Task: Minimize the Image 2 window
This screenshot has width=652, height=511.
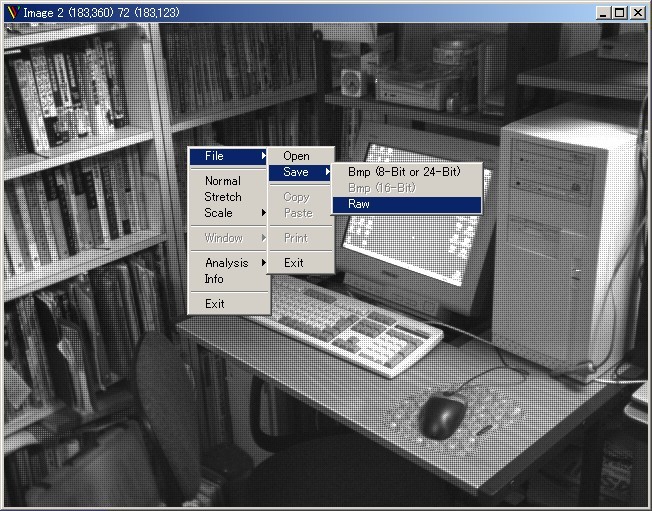Action: pos(603,13)
